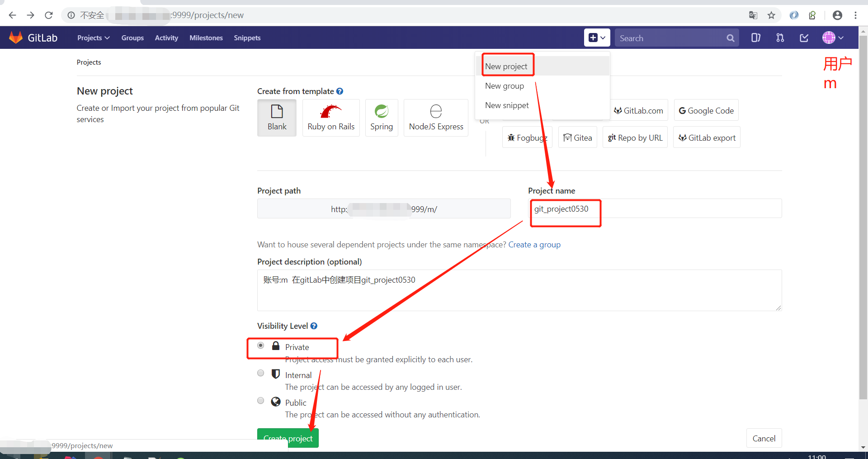
Task: Import Repo by URL
Action: pyautogui.click(x=635, y=137)
